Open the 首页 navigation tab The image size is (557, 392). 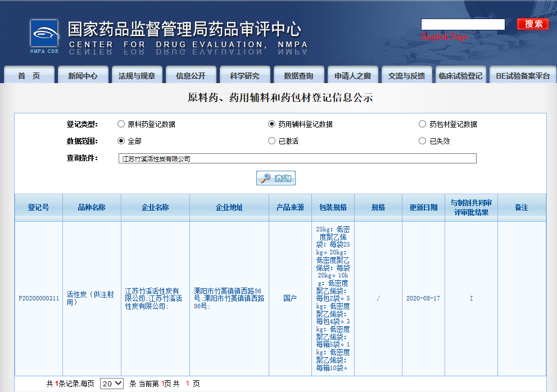pos(29,76)
